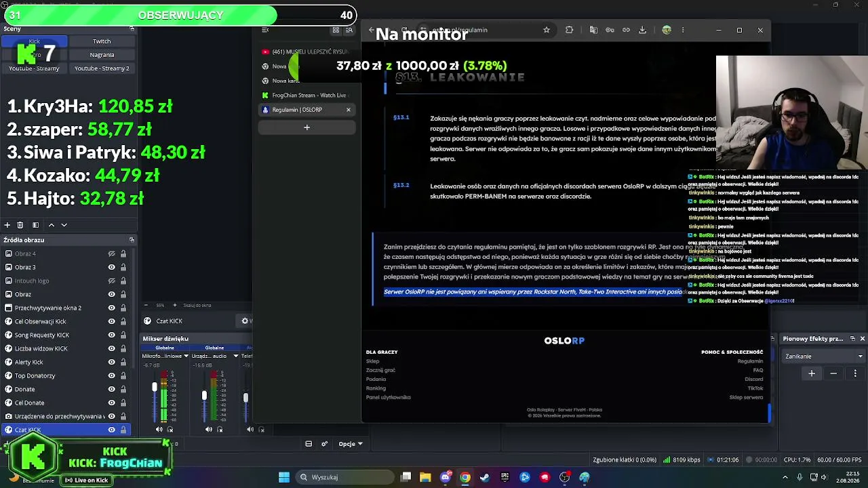Image resolution: width=868 pixels, height=488 pixels.
Task: Hide the Top Donatorzy source
Action: click(x=111, y=375)
